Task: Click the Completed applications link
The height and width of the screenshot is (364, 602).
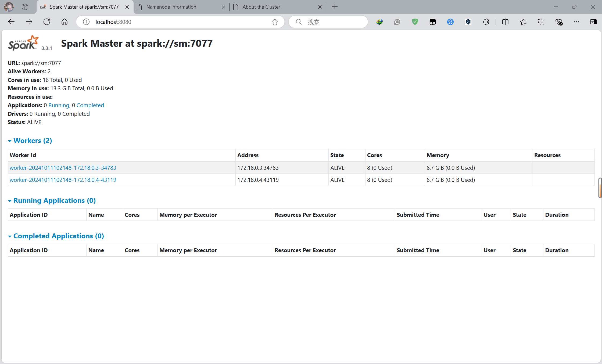Action: tap(90, 105)
